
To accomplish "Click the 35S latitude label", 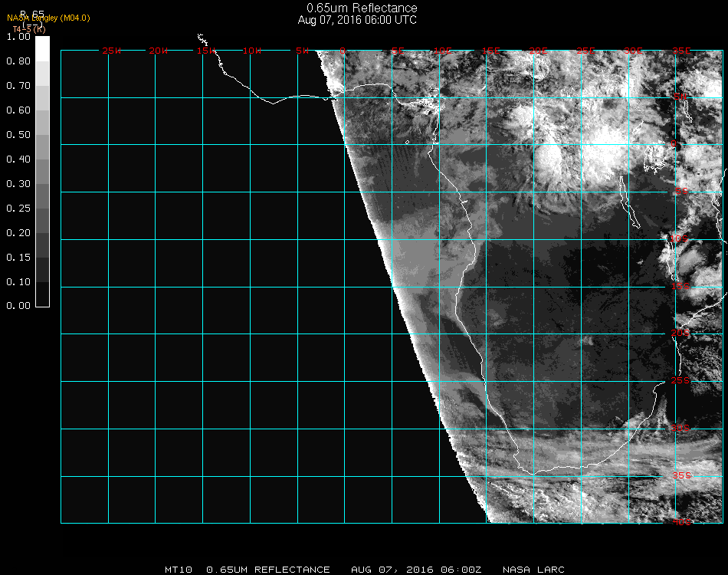I will tap(680, 475).
